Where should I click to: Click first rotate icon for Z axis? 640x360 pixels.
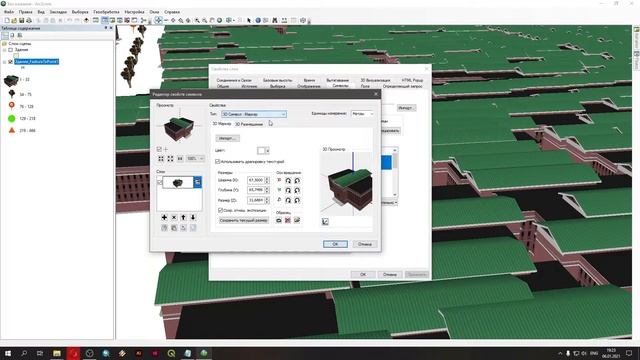pos(288,200)
